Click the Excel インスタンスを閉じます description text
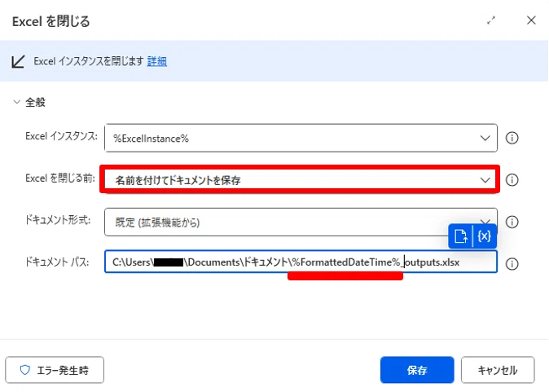Image resolution: width=549 pixels, height=392 pixels. 89,61
